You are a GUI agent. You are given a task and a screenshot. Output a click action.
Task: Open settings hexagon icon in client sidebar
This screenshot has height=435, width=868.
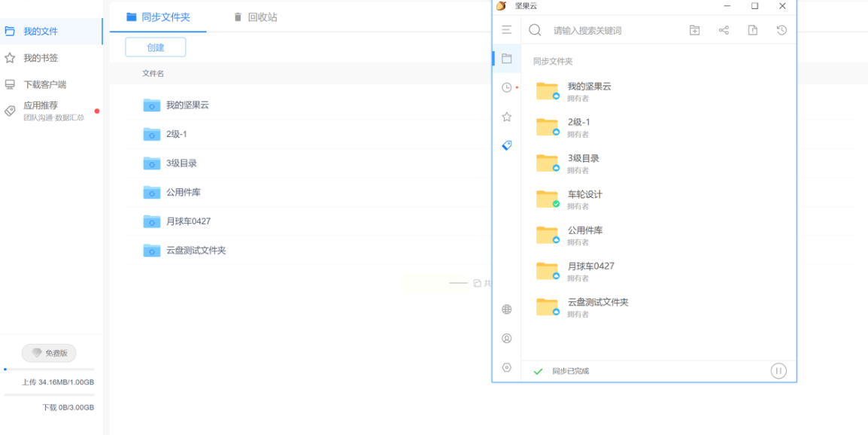click(506, 367)
